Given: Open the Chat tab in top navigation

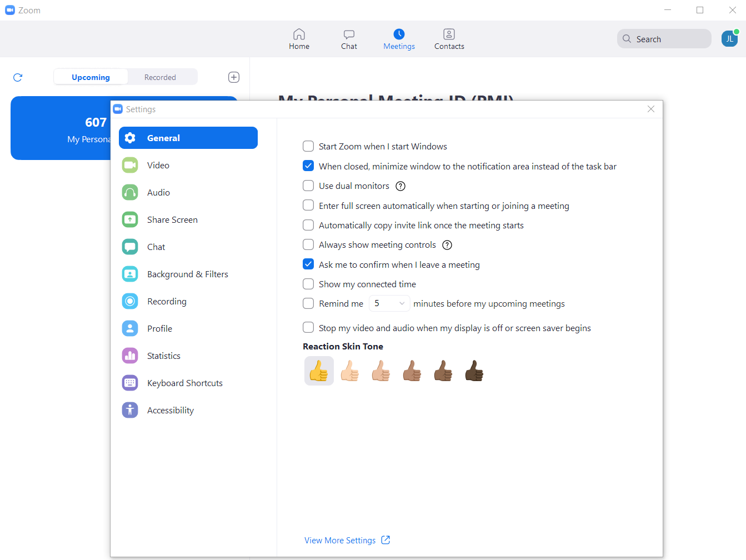Looking at the screenshot, I should (x=349, y=39).
